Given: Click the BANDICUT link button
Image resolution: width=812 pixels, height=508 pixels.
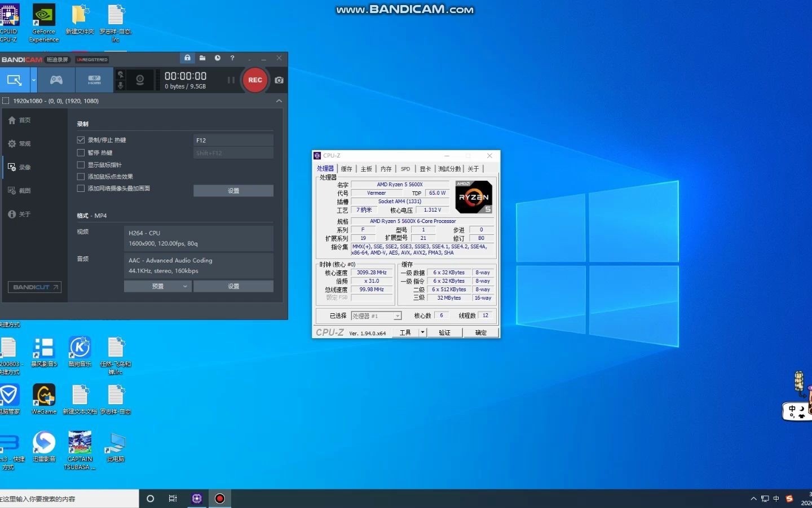Looking at the screenshot, I should point(34,287).
